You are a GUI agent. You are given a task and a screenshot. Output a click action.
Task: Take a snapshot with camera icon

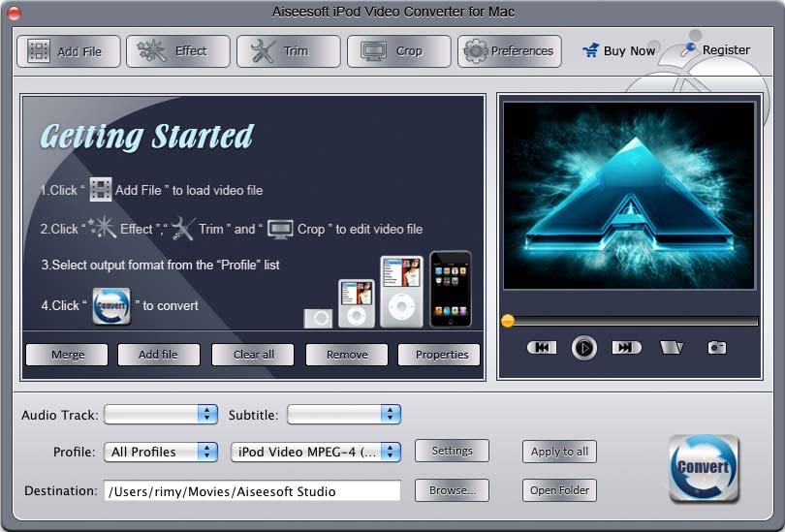click(716, 347)
